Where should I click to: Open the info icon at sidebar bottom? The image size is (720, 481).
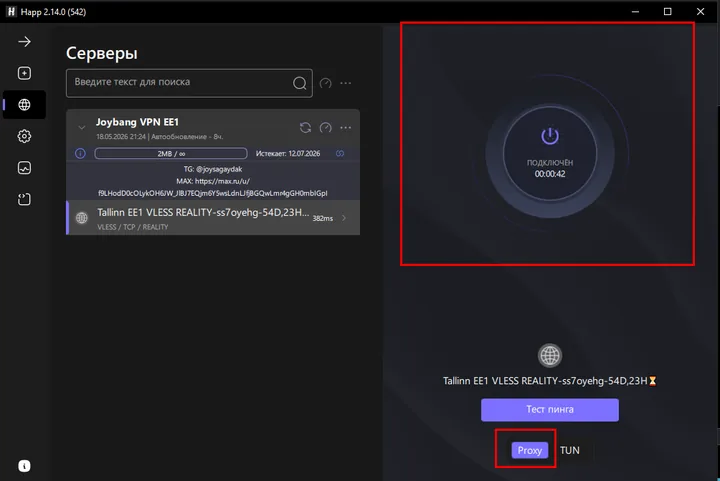(x=24, y=466)
